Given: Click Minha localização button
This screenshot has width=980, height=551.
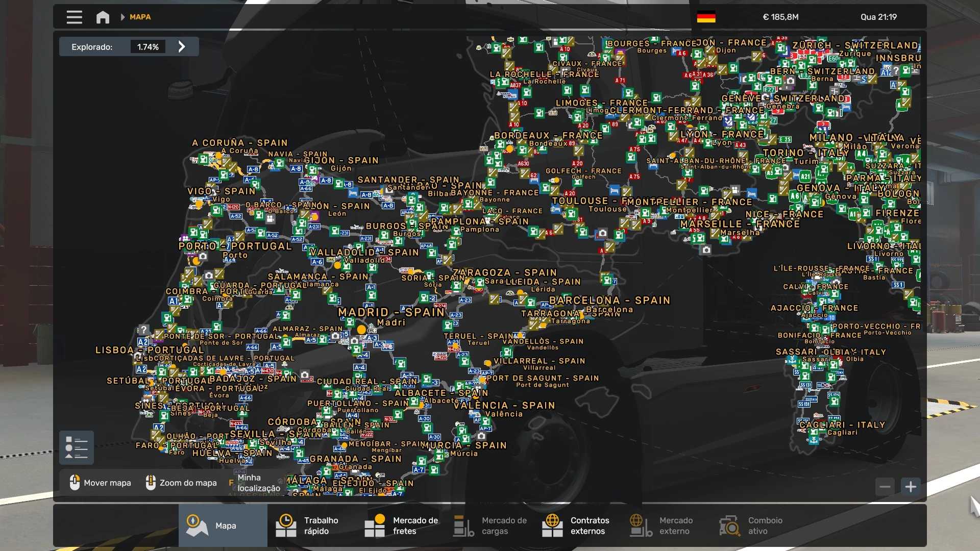Looking at the screenshot, I should tap(258, 483).
